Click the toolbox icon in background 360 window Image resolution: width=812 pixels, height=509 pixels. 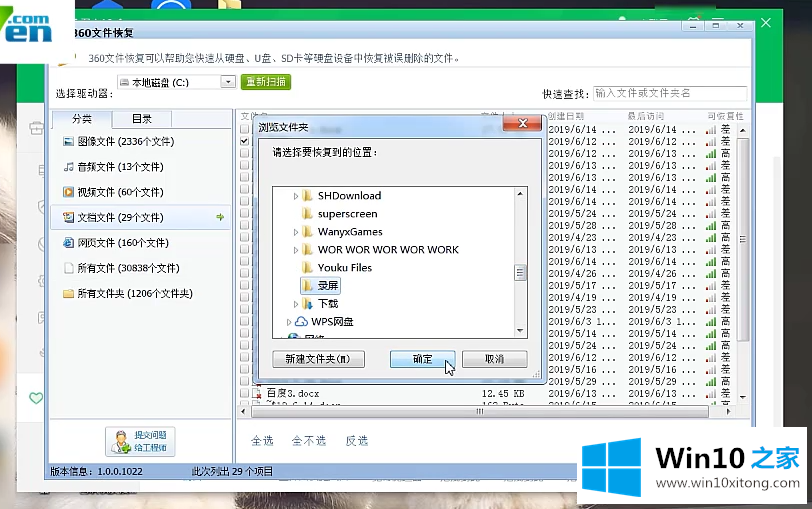[36, 127]
